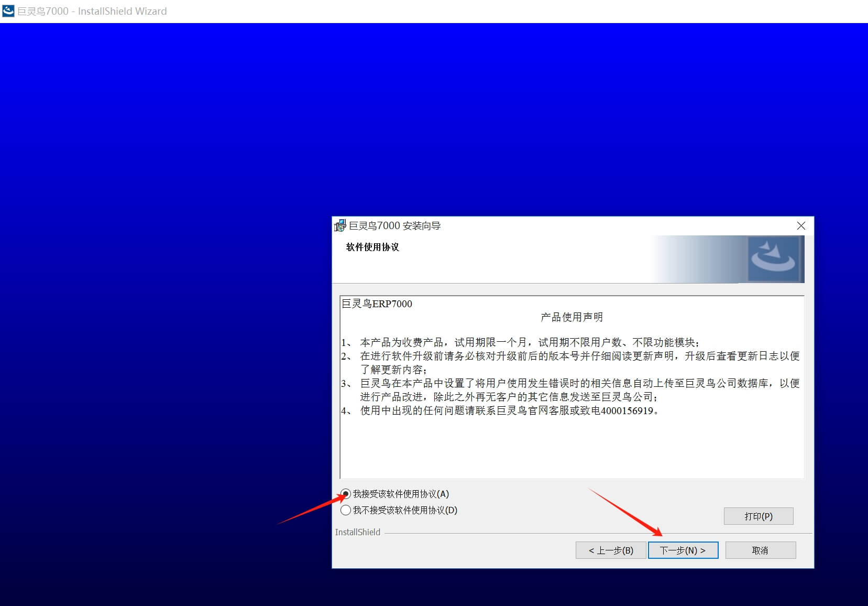Click the outer InstallShield Wizard window title text
The width and height of the screenshot is (868, 606).
92,11
